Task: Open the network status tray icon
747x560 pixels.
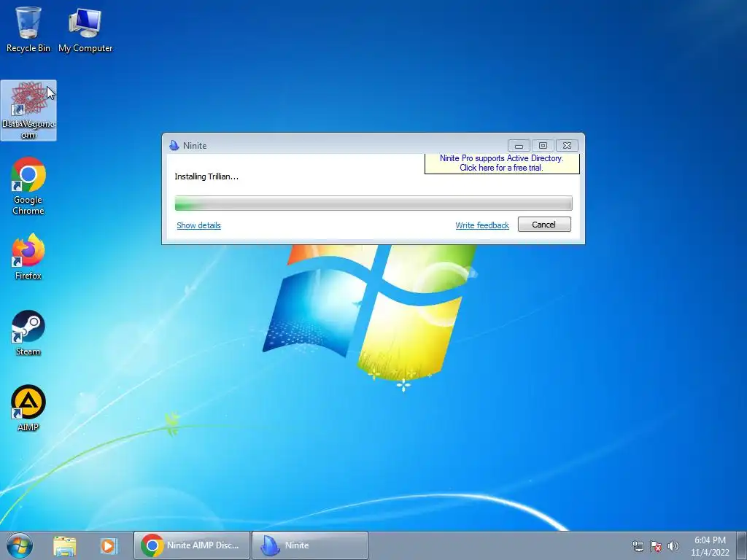Action: [638, 546]
